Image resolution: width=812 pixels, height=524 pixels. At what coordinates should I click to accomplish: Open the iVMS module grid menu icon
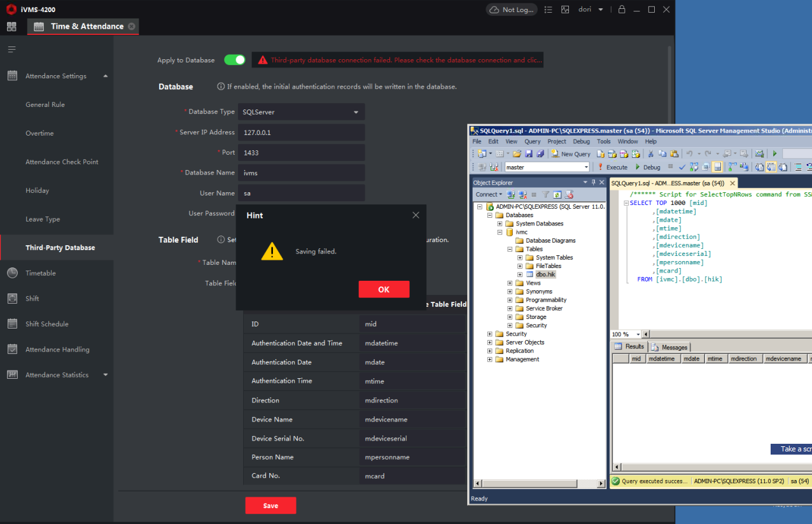tap(11, 27)
